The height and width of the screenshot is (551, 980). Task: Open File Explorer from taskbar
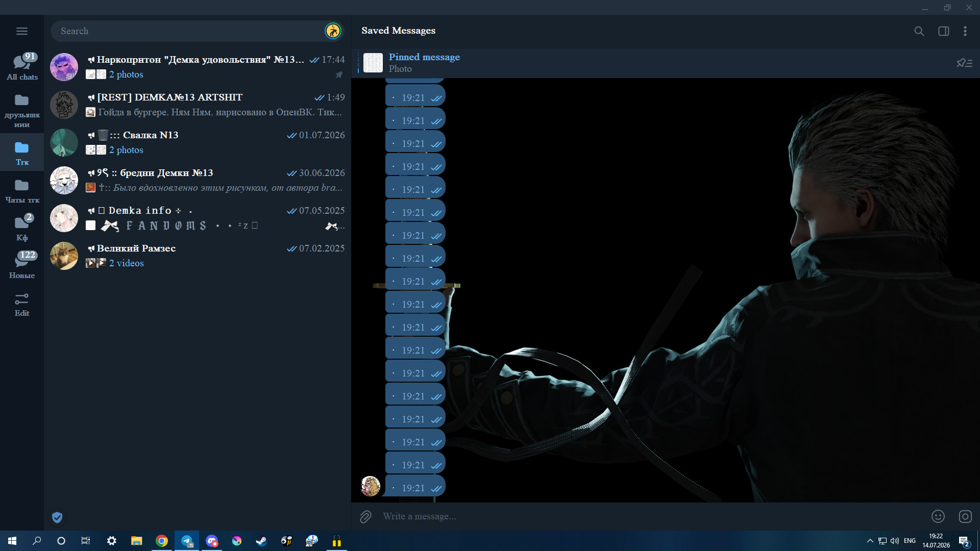point(136,541)
